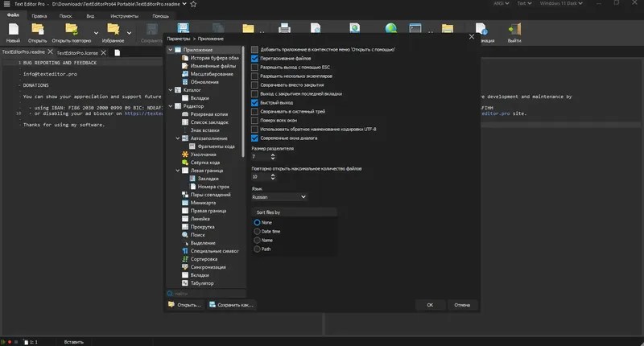This screenshot has height=346, width=644.
Task: Enable Добавить приложение в контекстное меню checkbox
Action: 254,49
